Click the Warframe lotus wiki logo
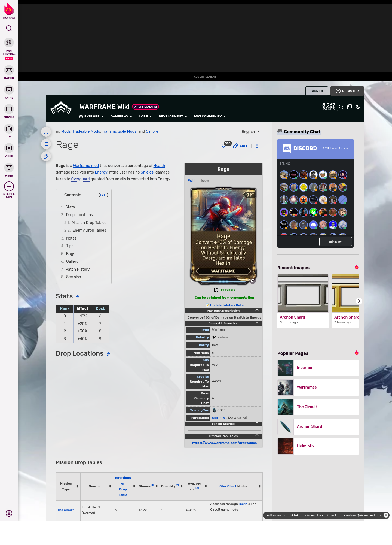This screenshot has height=545, width=392. (x=61, y=108)
